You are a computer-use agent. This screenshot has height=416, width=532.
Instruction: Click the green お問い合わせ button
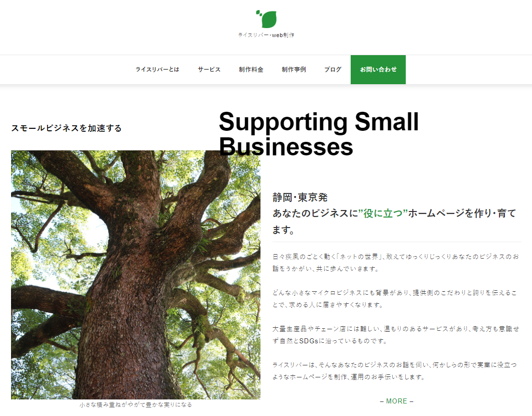(378, 69)
